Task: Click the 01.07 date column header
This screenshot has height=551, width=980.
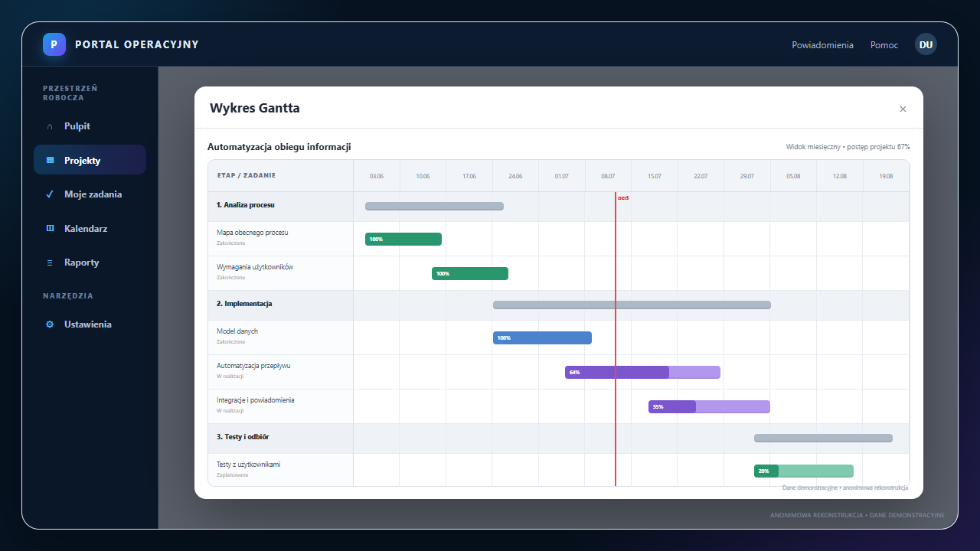Action: [562, 176]
